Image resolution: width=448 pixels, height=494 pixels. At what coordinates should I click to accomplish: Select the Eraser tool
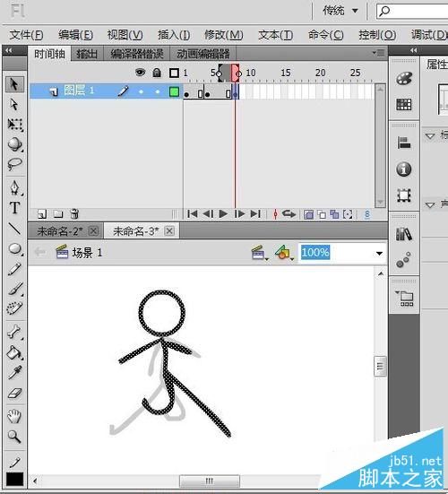(14, 394)
